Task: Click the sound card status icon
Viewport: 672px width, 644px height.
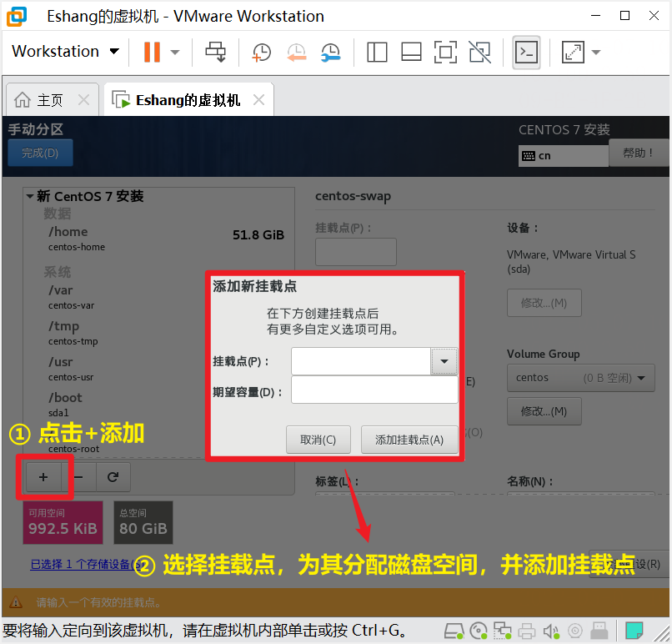Action: 551,631
